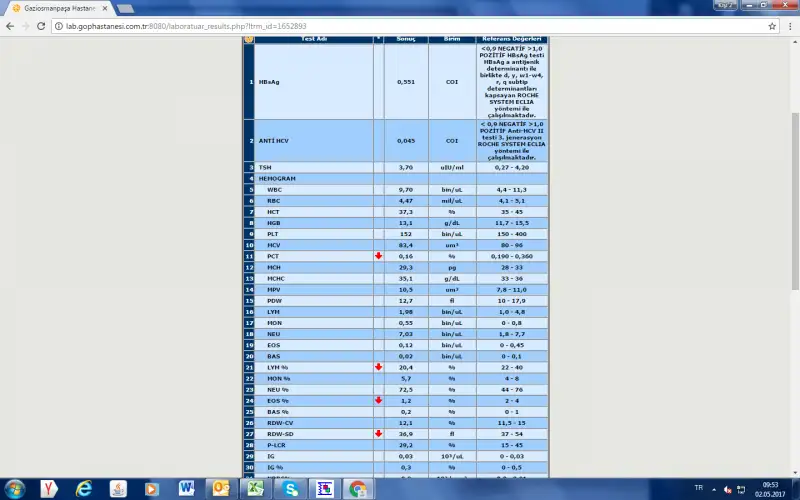Viewport: 800px width, 500px height.
Task: Open Skype from the taskbar
Action: coord(290,488)
